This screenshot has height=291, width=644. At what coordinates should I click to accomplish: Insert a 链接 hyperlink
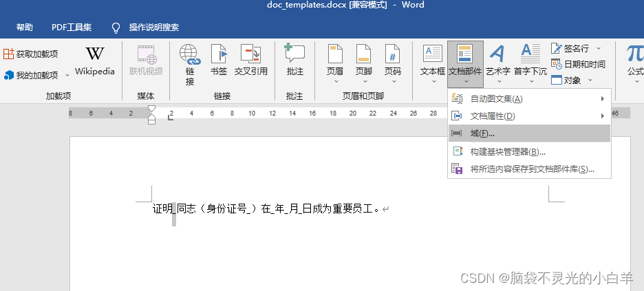pyautogui.click(x=190, y=65)
